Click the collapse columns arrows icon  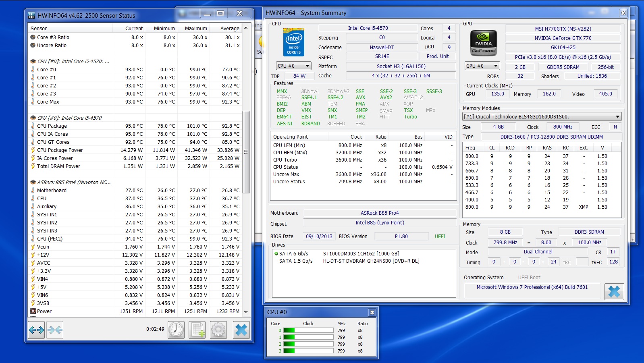55,330
